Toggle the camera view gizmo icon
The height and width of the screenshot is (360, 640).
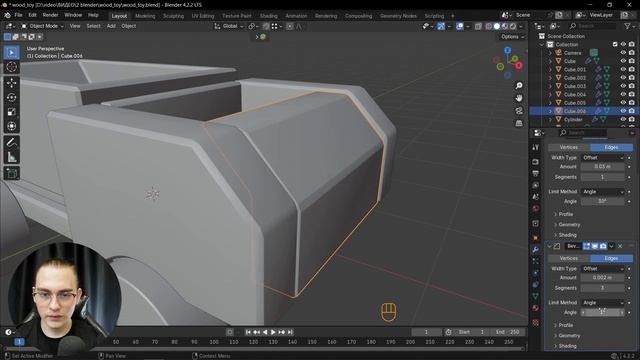coord(519,111)
